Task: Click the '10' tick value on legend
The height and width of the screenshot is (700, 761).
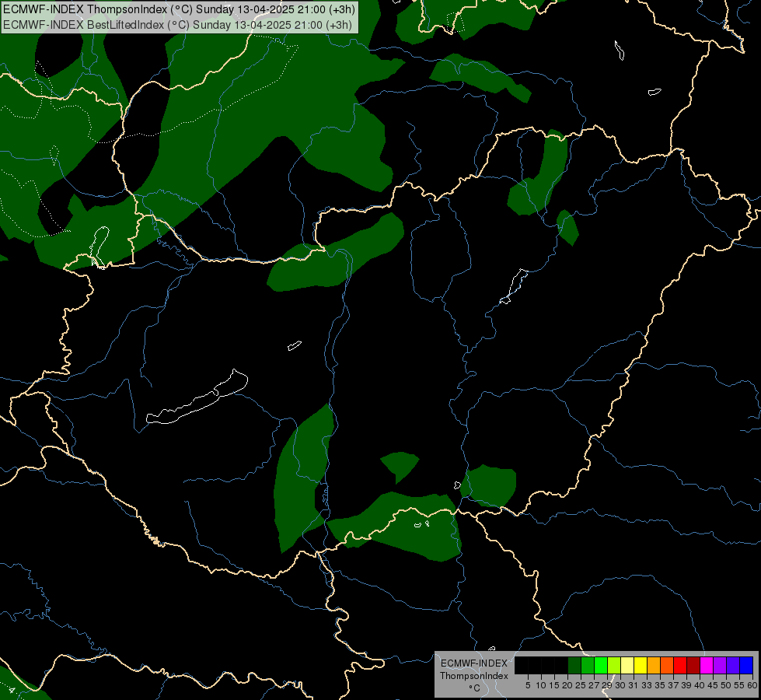Action: coord(541,685)
